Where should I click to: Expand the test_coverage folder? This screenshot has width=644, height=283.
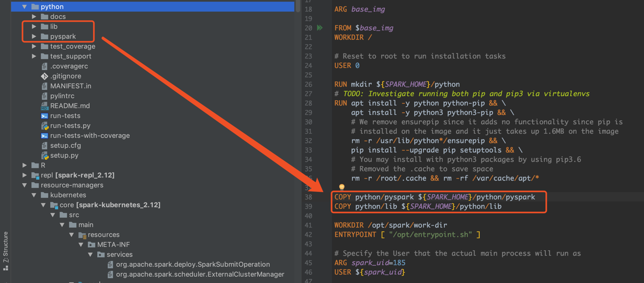34,46
